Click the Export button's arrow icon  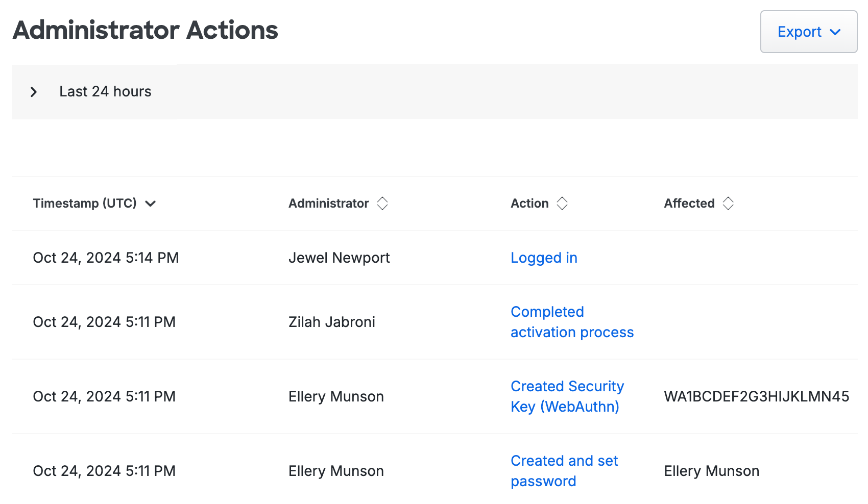[x=836, y=32]
